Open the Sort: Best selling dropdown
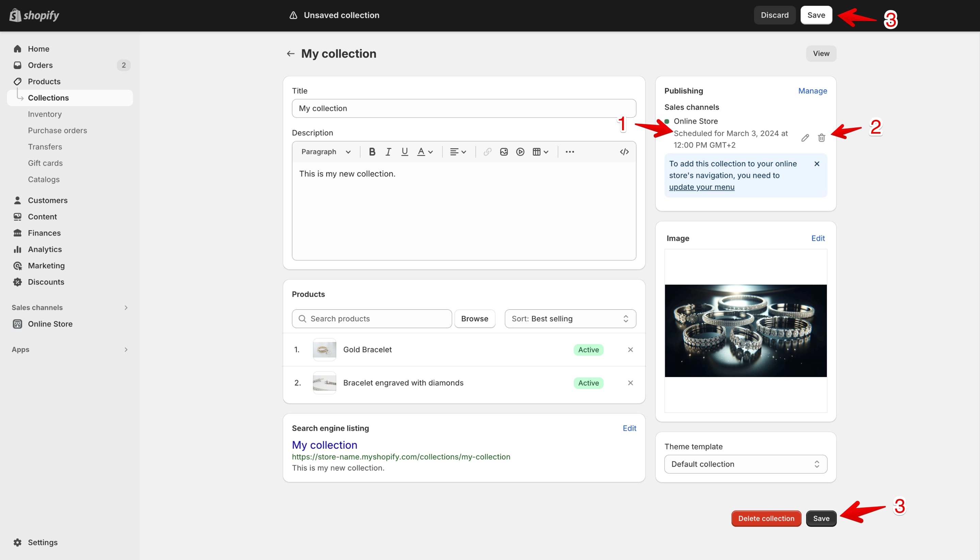This screenshot has width=980, height=560. [x=570, y=319]
